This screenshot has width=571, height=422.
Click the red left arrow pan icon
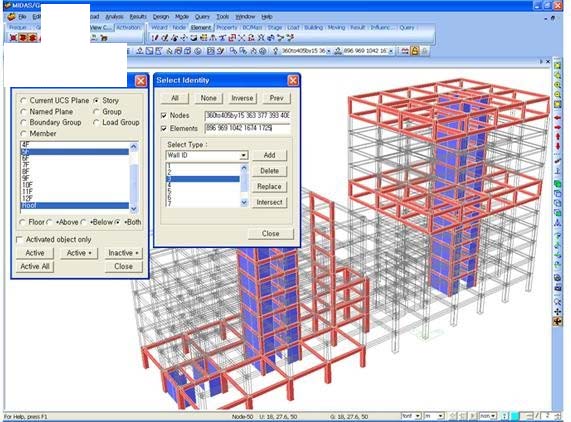point(557,118)
